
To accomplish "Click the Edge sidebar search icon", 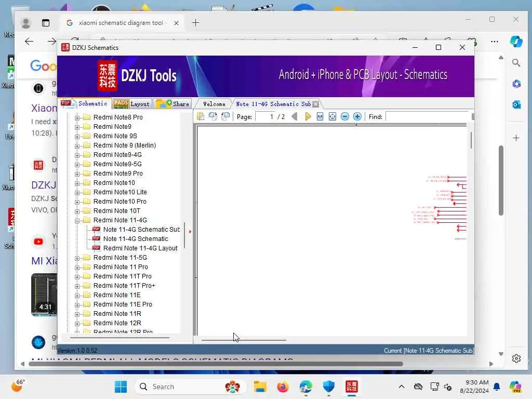I will tap(516, 62).
